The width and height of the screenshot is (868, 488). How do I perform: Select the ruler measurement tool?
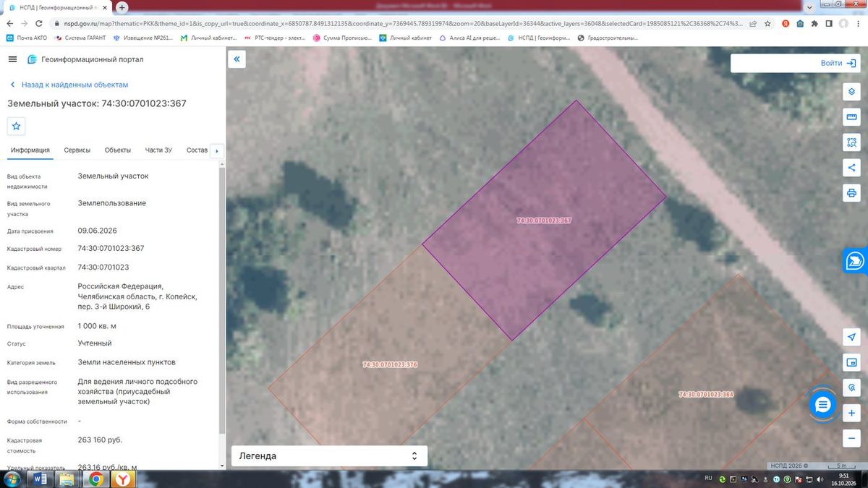pos(851,117)
